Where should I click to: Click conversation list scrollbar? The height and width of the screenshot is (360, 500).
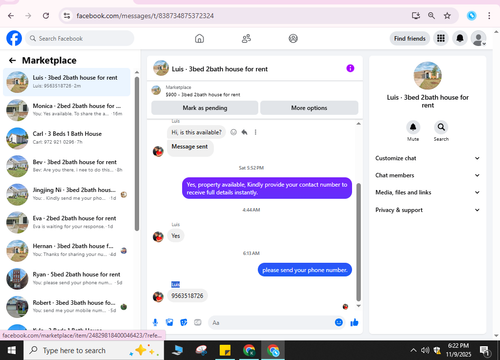[137, 153]
